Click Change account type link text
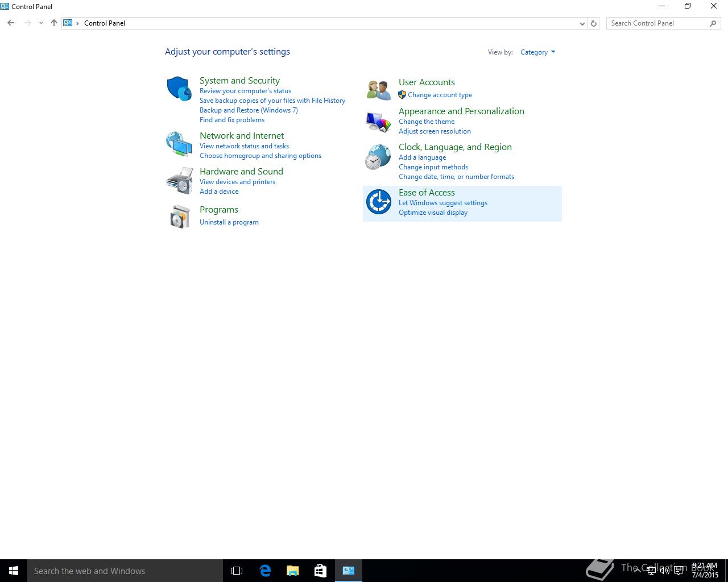The width and height of the screenshot is (728, 582). pos(440,95)
